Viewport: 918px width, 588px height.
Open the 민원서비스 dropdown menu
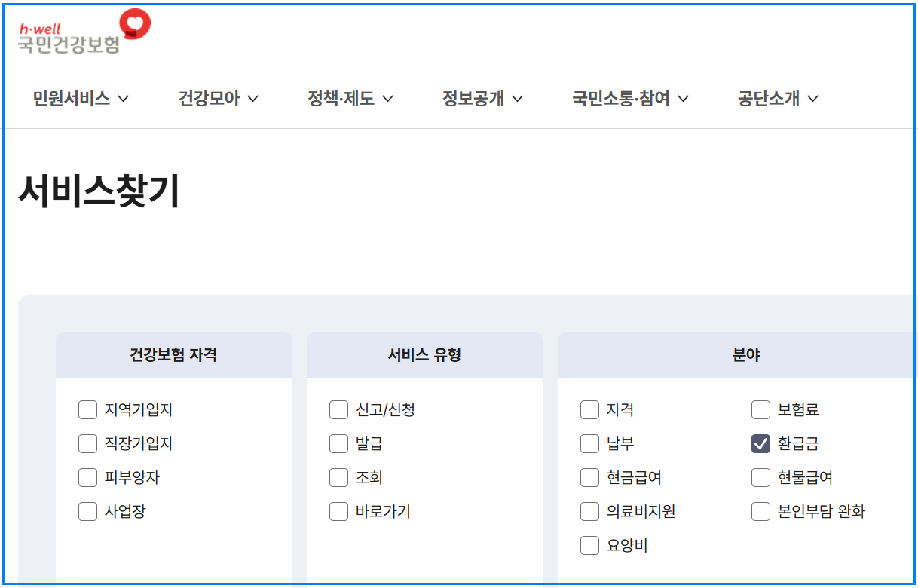click(x=78, y=98)
